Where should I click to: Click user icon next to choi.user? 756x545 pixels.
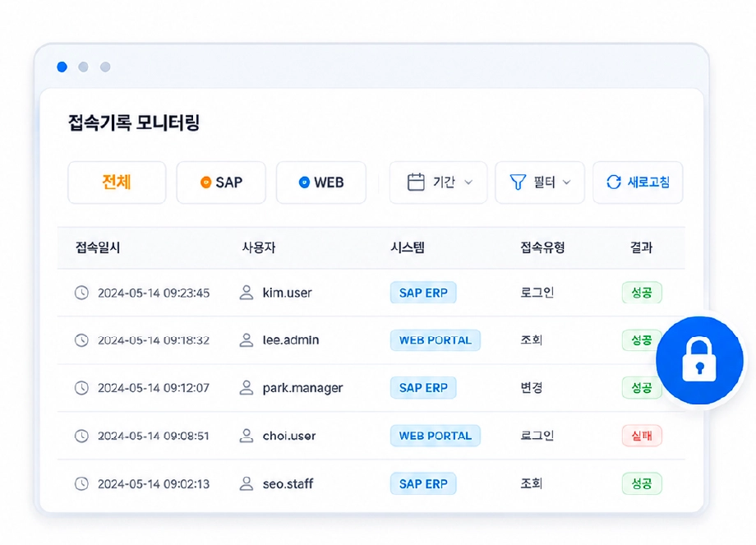(247, 436)
